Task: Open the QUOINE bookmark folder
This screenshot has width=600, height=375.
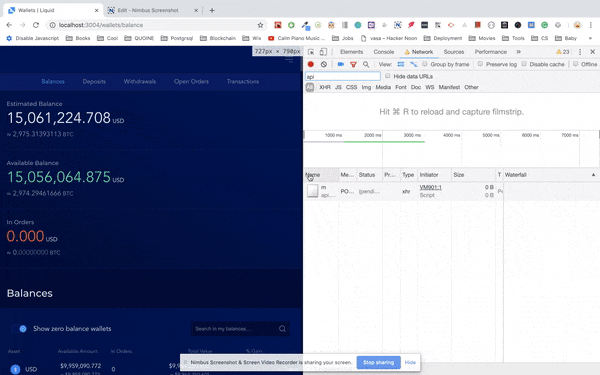Action: point(139,38)
